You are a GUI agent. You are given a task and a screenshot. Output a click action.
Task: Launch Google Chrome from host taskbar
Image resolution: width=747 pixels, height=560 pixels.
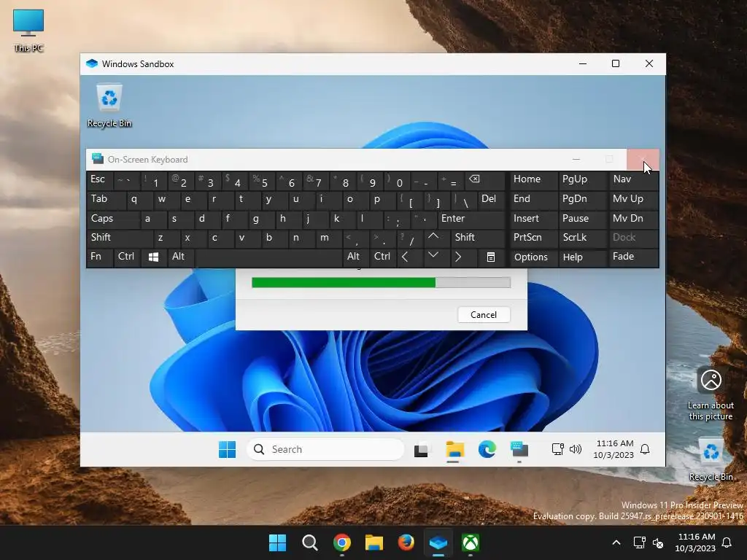pos(342,542)
